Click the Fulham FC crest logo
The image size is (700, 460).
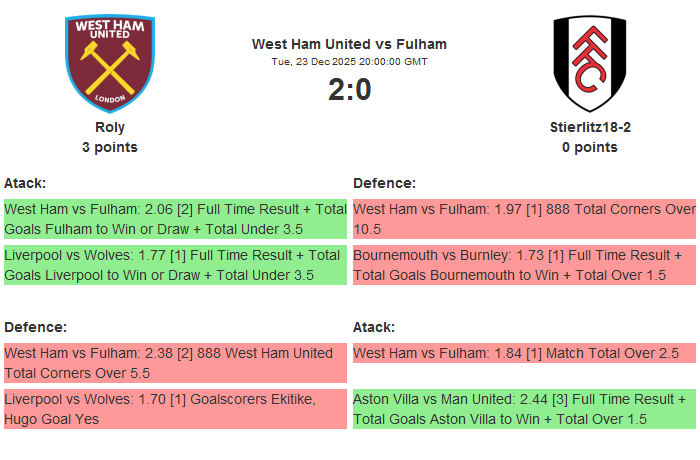click(589, 62)
